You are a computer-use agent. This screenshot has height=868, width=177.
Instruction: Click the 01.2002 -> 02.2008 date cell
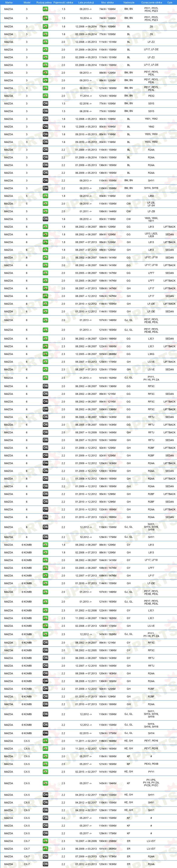86,610
